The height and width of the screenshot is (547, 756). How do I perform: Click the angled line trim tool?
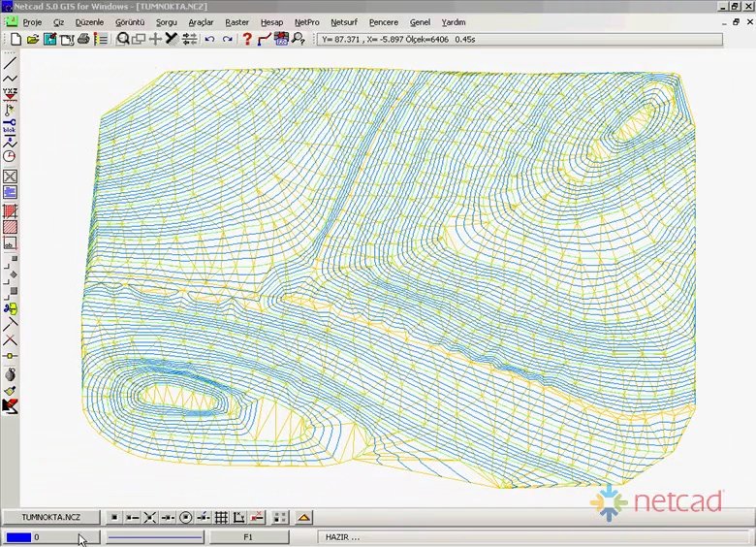[x=10, y=324]
